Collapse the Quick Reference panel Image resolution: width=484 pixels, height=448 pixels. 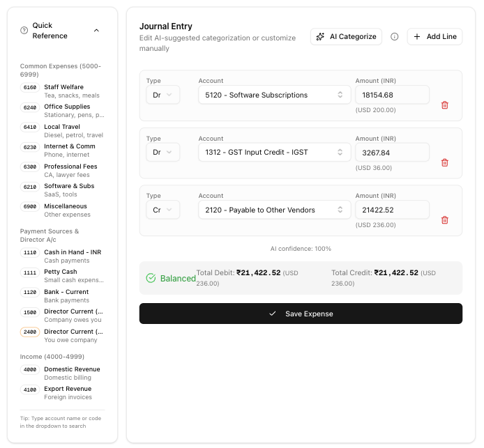pyautogui.click(x=96, y=31)
